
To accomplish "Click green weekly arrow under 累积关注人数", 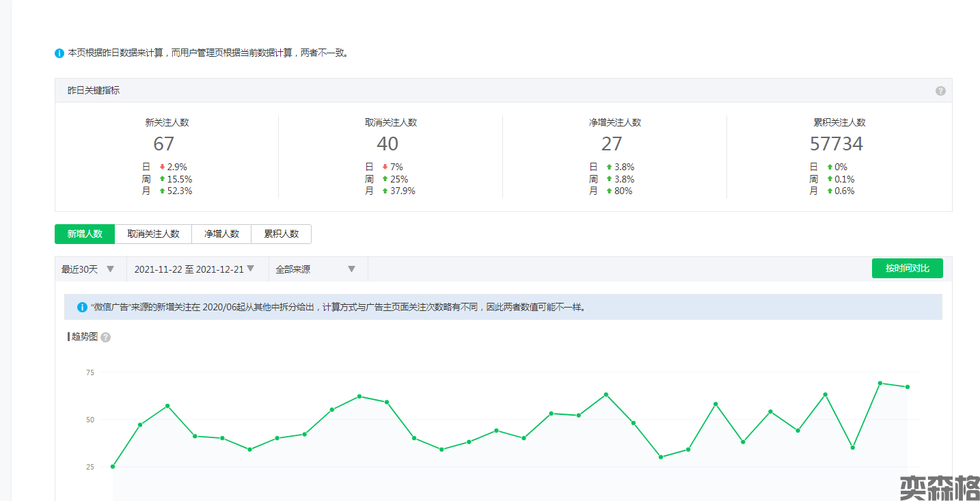I will pyautogui.click(x=830, y=179).
